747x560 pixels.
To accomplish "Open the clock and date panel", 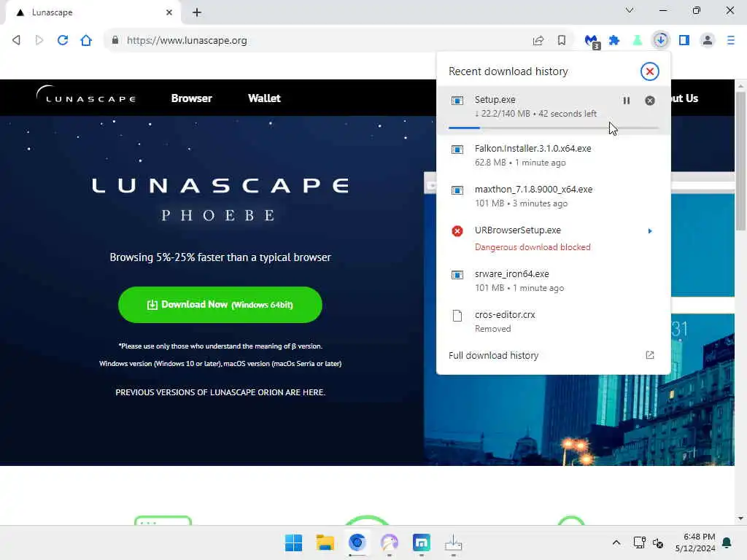I will pos(695,542).
